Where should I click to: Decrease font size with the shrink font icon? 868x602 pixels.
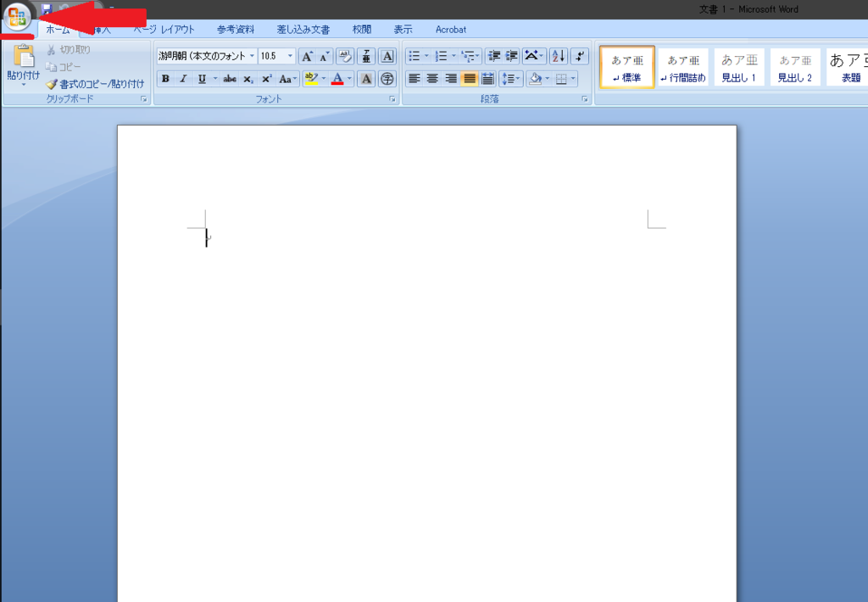click(325, 57)
